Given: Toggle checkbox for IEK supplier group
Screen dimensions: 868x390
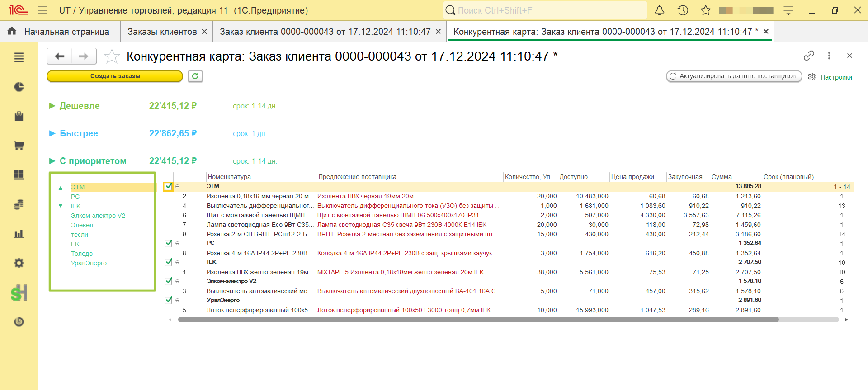Looking at the screenshot, I should click(x=169, y=262).
